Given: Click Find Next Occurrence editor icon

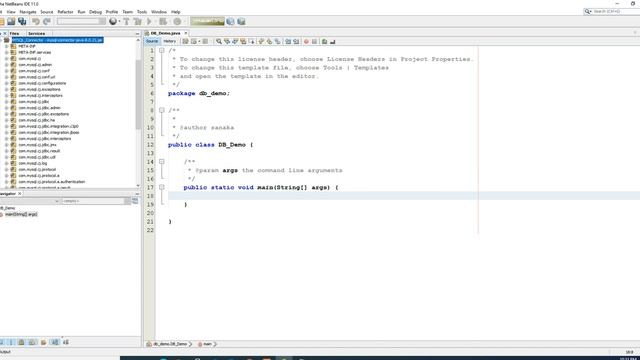Looking at the screenshot, I should pos(235,41).
